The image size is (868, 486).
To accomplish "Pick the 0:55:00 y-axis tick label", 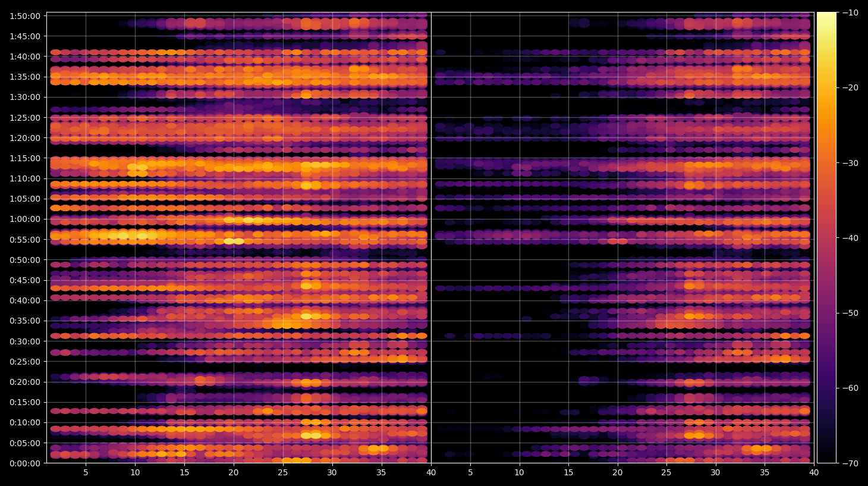I will pos(25,240).
